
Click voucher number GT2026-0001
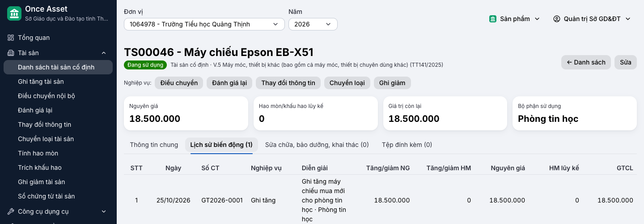tap(222, 200)
